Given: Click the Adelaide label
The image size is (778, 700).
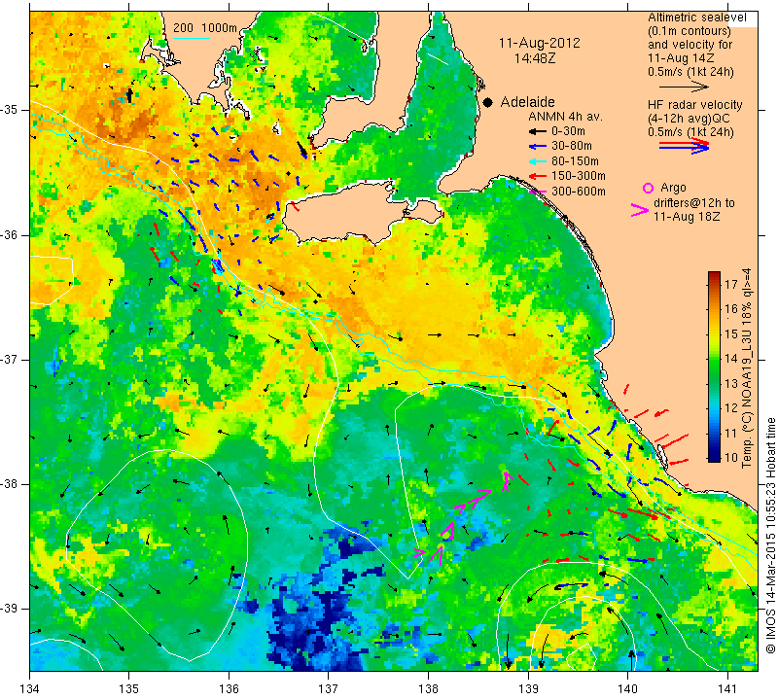Looking at the screenshot, I should (x=527, y=102).
